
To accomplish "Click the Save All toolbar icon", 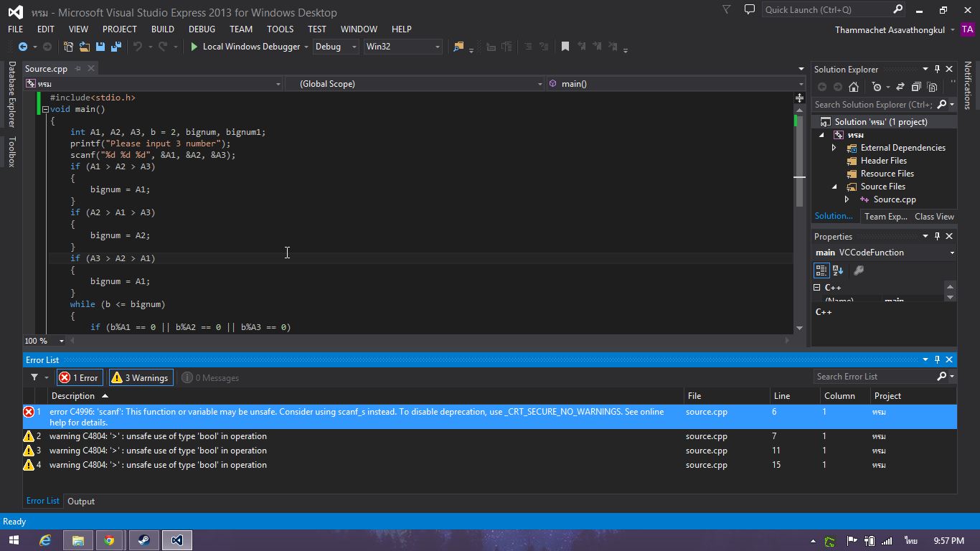I will point(115,47).
